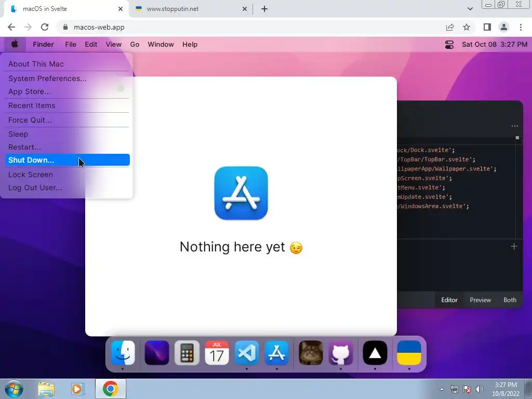Launch VS Code from the dock
Screen dimensions: 532x399
pyautogui.click(x=247, y=353)
